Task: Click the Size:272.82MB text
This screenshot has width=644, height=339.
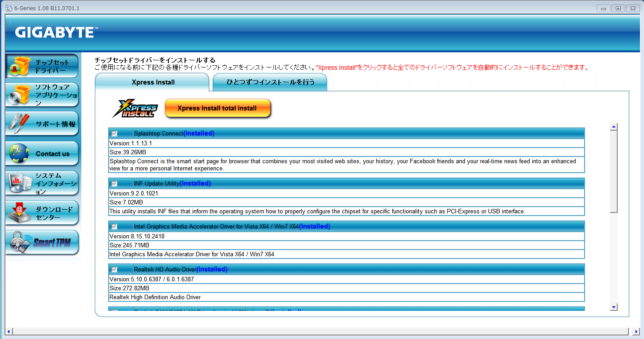Action: 130,288
